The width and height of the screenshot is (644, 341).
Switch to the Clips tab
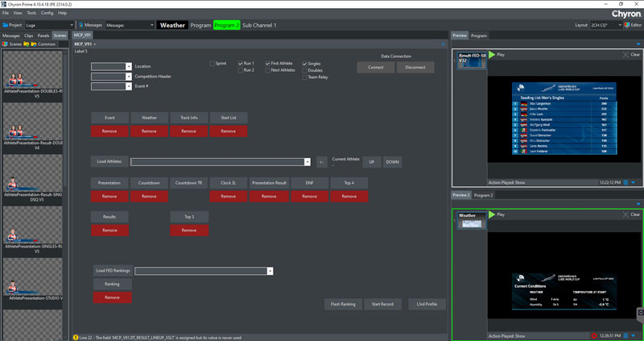click(x=29, y=35)
